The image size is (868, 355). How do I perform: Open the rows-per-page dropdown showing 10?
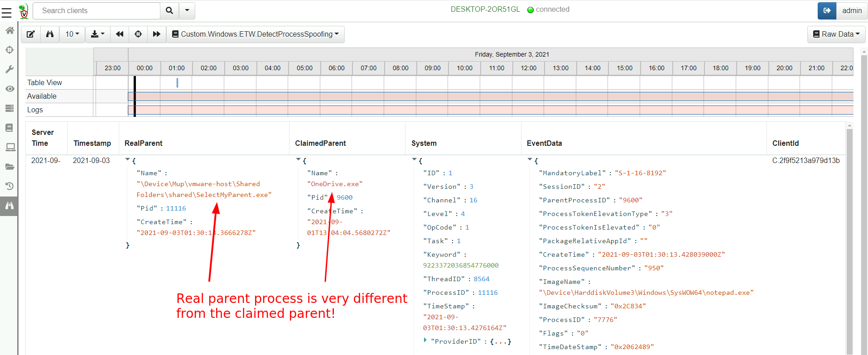click(x=72, y=34)
